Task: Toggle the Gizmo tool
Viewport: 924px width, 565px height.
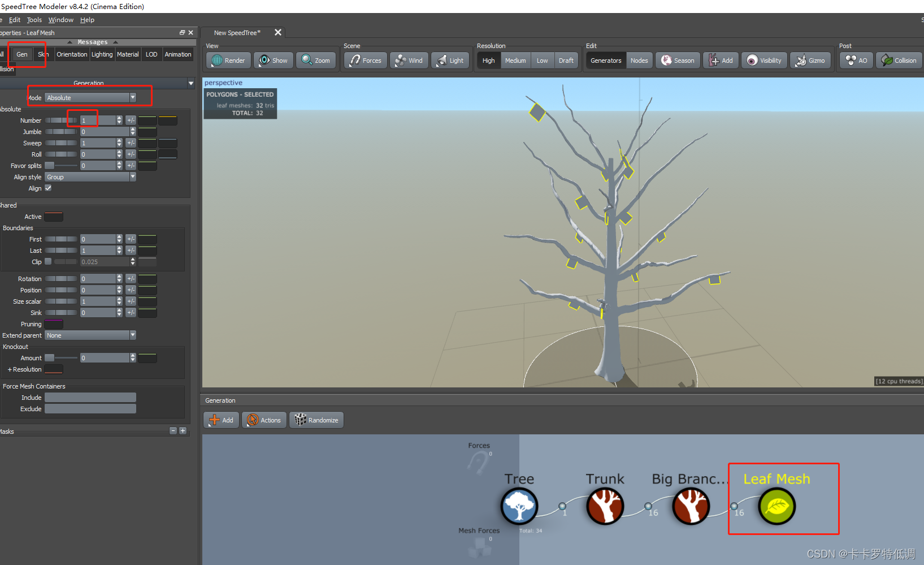Action: pos(810,61)
